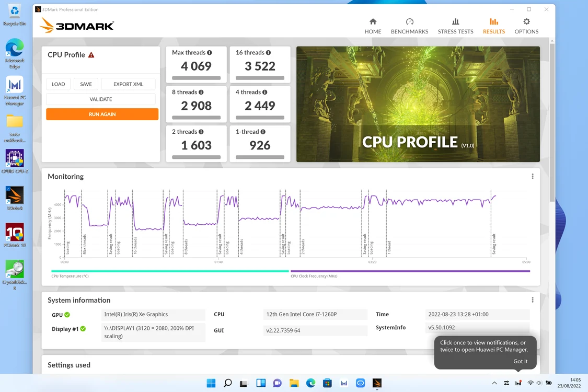This screenshot has width=588, height=392.
Task: Open the Windows Start menu
Action: [x=211, y=383]
